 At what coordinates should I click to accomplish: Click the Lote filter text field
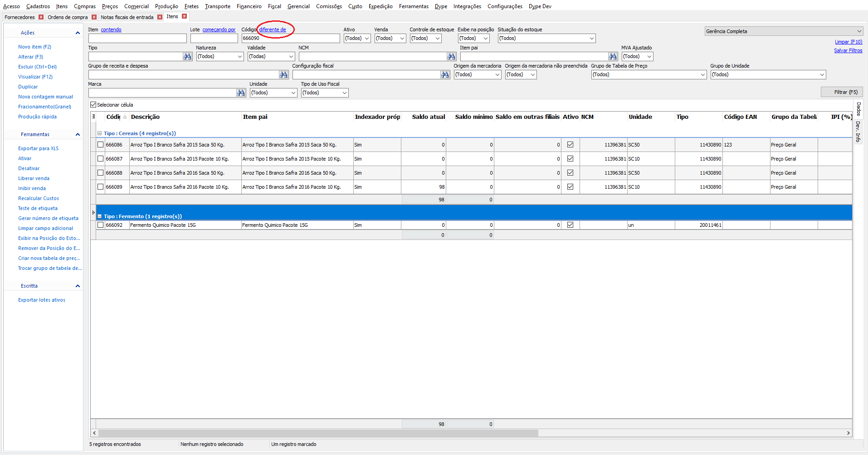click(214, 39)
